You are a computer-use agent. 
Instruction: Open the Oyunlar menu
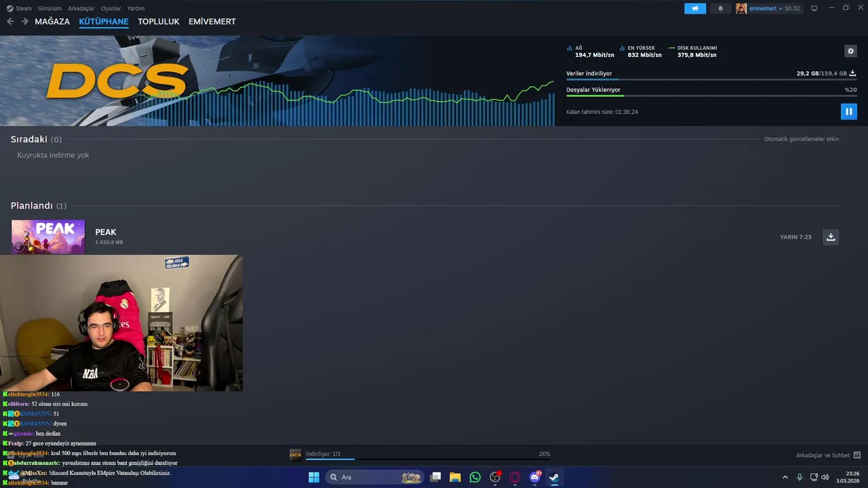pos(111,8)
